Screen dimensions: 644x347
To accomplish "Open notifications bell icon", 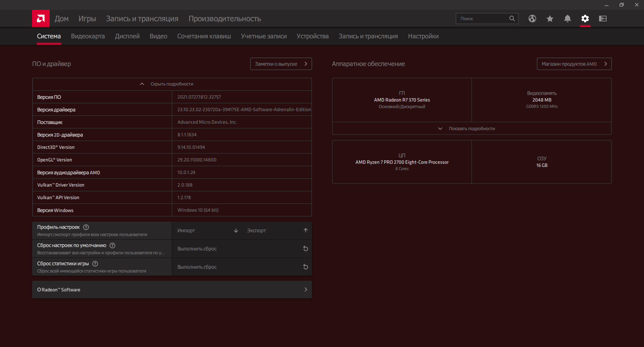I will coord(567,19).
